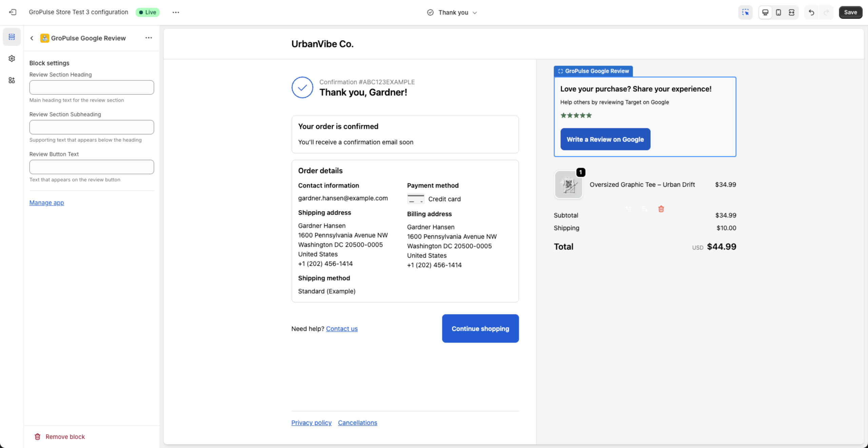Open the Settings gear in sidebar

coord(12,59)
